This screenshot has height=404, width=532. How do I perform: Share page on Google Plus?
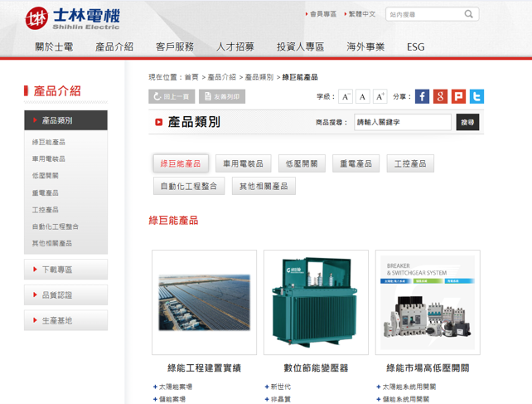(x=440, y=96)
